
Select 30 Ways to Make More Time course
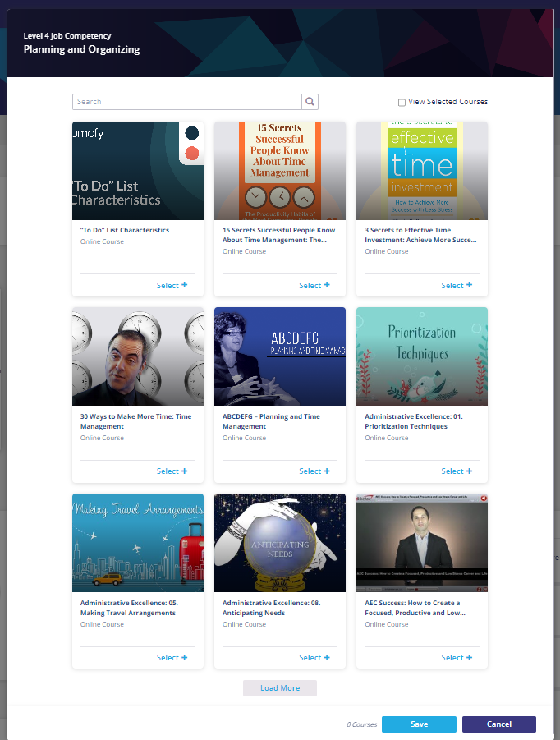pyautogui.click(x=172, y=471)
